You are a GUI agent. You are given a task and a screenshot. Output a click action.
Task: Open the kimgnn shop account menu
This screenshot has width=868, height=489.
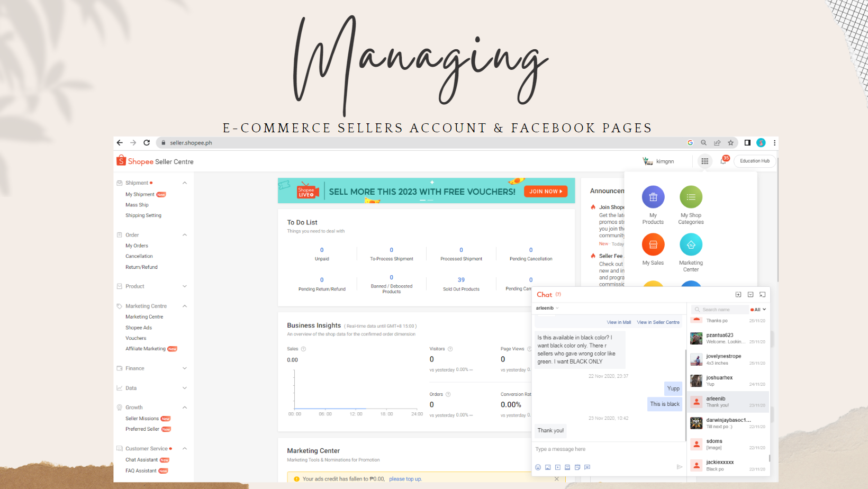(x=658, y=161)
